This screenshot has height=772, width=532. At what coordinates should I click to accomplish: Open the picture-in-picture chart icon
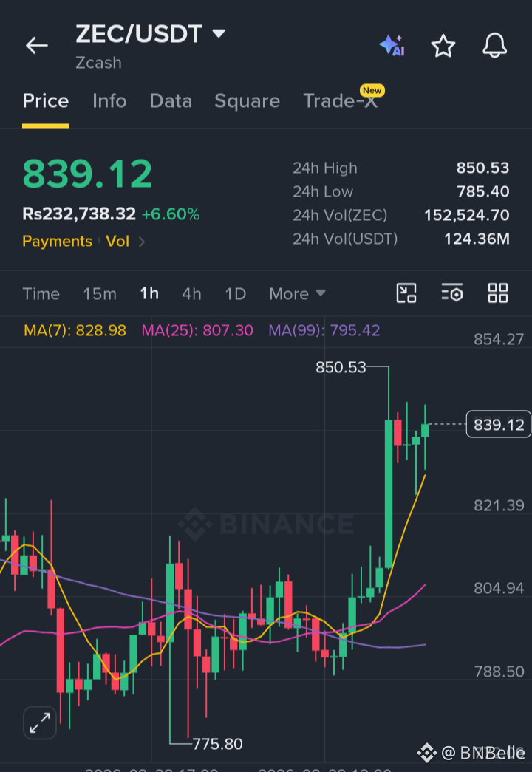pos(406,293)
